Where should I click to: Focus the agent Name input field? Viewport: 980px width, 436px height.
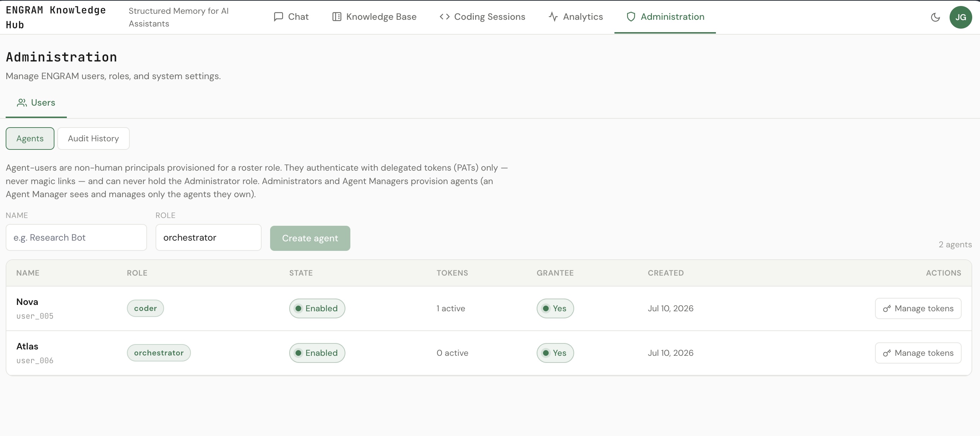coord(76,237)
